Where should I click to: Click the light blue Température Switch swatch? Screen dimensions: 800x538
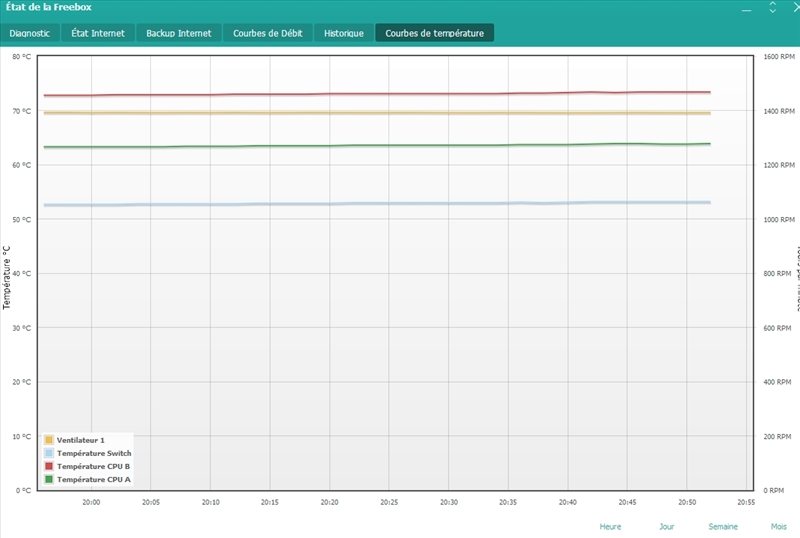click(x=49, y=453)
